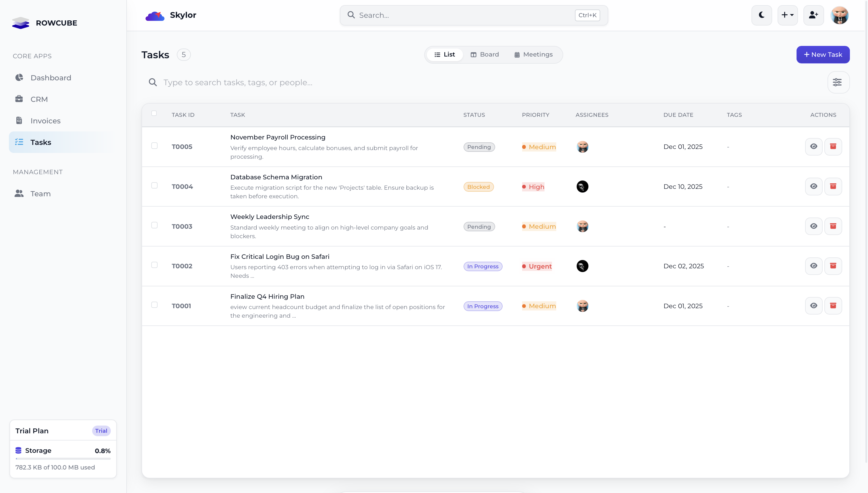
Task: Toggle the select-all tasks checkbox
Action: pos(154,113)
